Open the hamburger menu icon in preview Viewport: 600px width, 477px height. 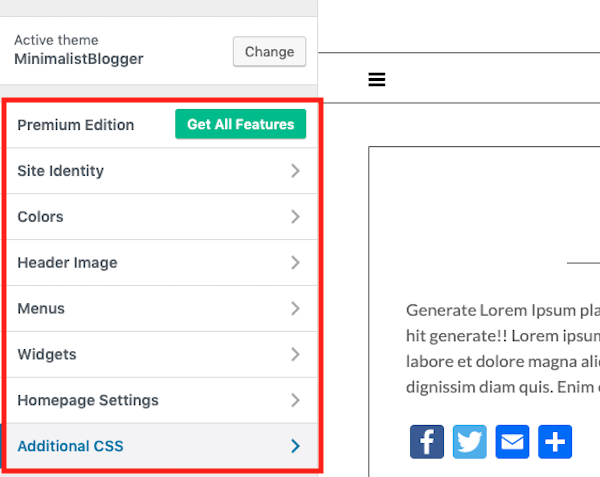377,80
